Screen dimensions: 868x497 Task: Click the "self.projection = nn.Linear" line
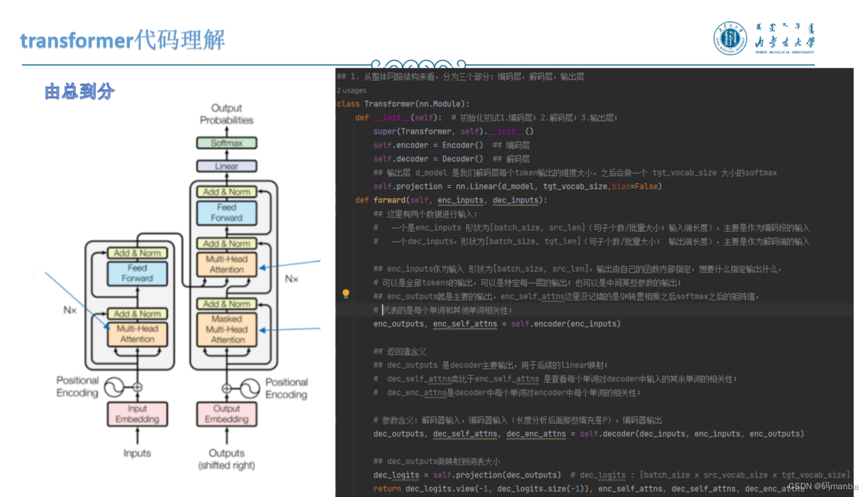pyautogui.click(x=517, y=187)
